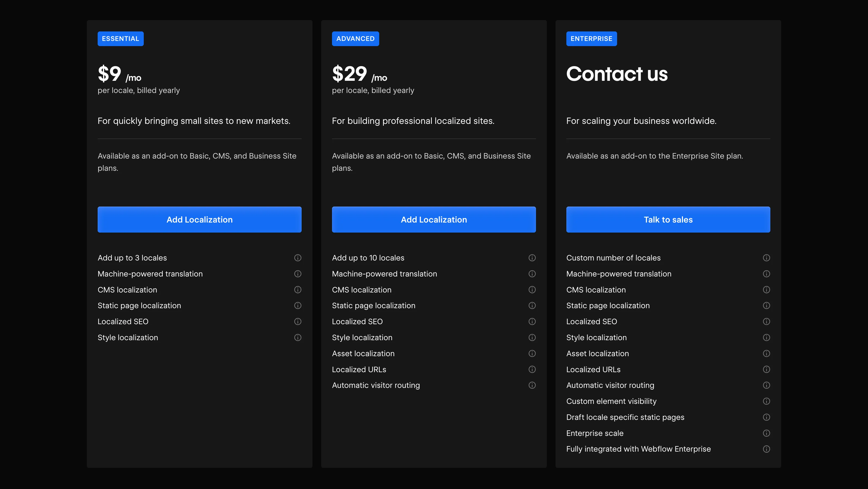868x489 pixels.
Task: Open info icon for Enterprise scale
Action: pyautogui.click(x=766, y=433)
